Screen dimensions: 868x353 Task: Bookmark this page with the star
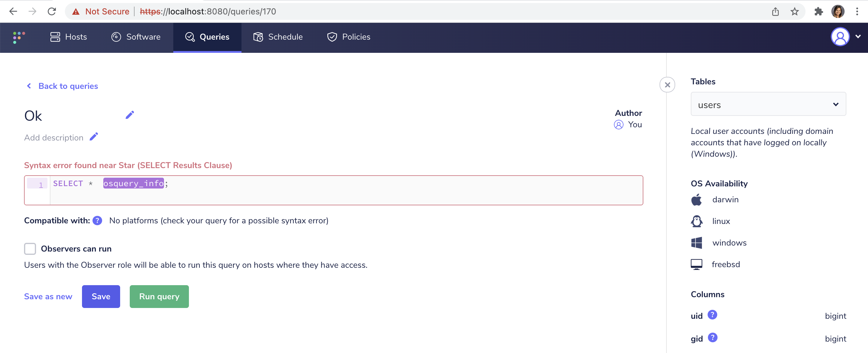coord(794,11)
